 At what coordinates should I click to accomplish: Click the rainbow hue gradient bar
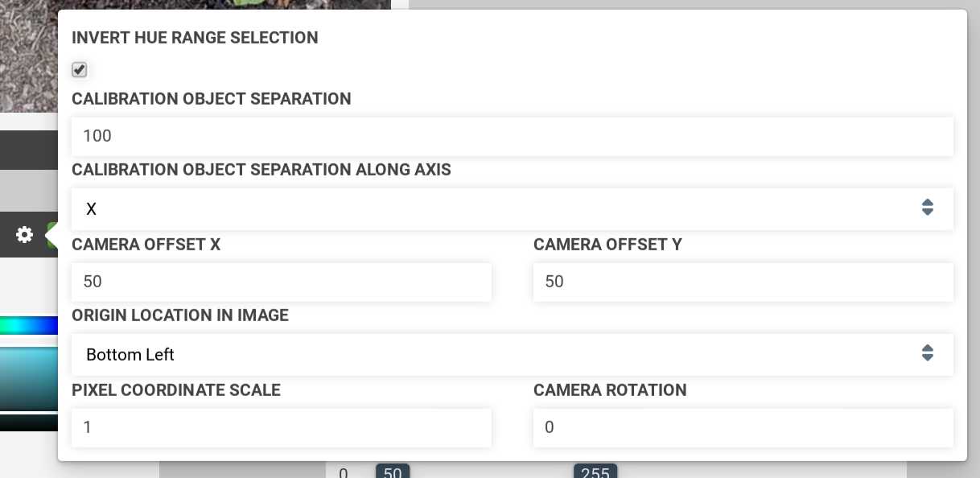click(x=29, y=326)
